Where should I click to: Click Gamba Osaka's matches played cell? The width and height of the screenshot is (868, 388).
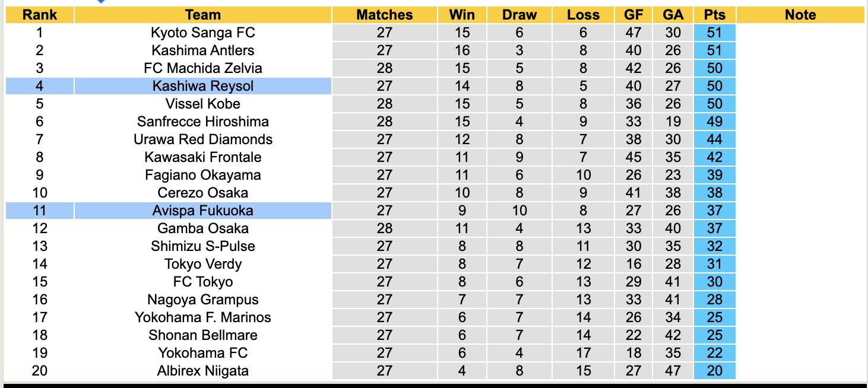coord(384,228)
